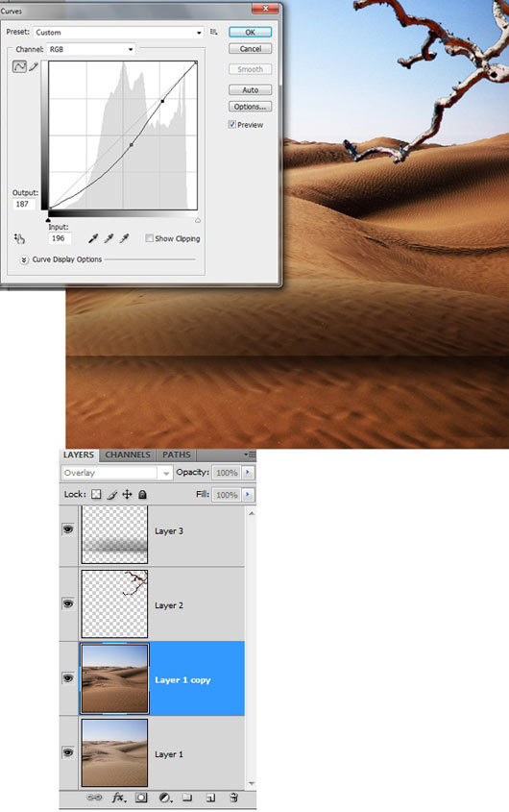Add a layer mask

[x=141, y=798]
